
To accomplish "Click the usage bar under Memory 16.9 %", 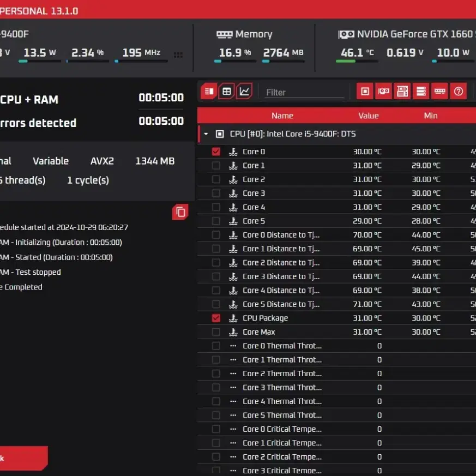I will tap(235, 61).
